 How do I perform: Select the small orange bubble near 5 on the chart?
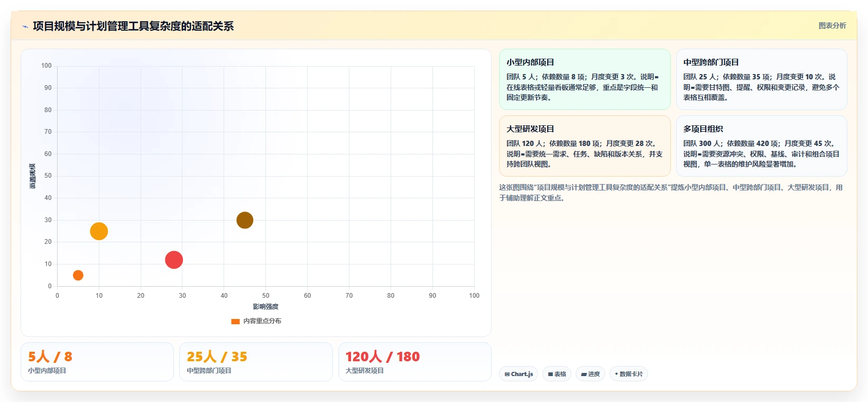[x=78, y=275]
